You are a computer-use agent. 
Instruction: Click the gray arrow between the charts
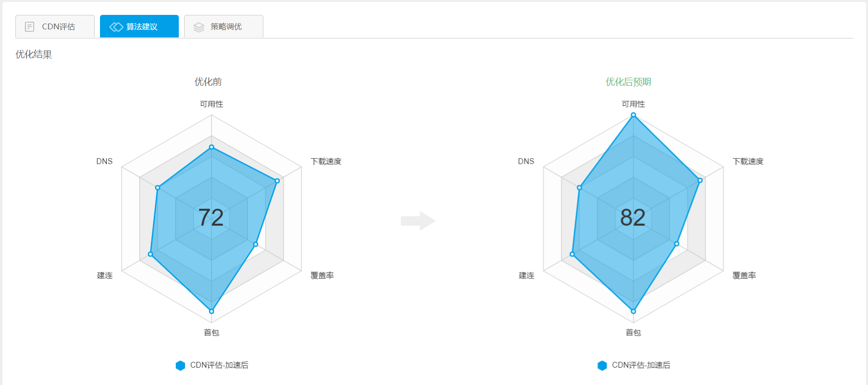tap(418, 221)
